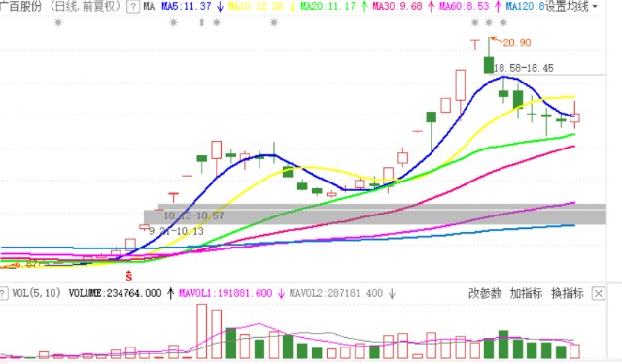
Task: Click the red S signal marker
Action: [129, 276]
